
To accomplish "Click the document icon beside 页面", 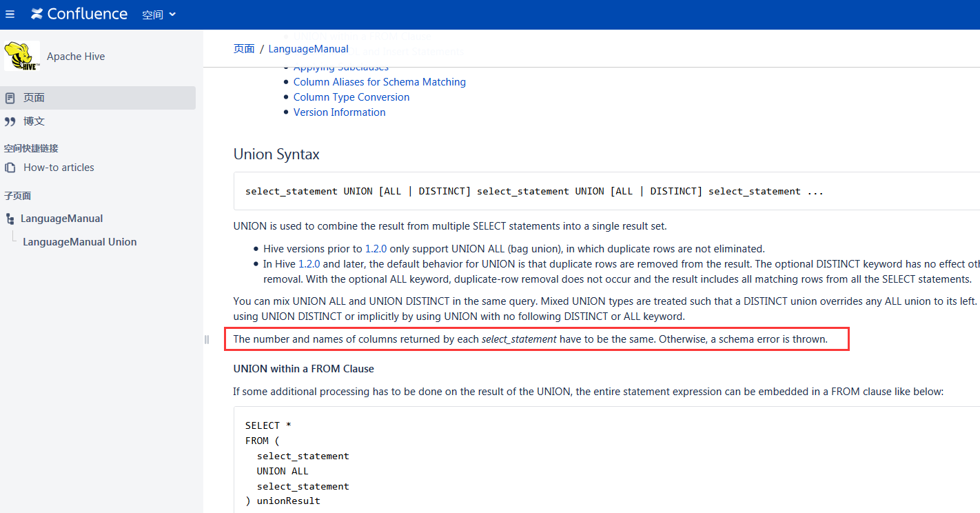I will coord(10,97).
